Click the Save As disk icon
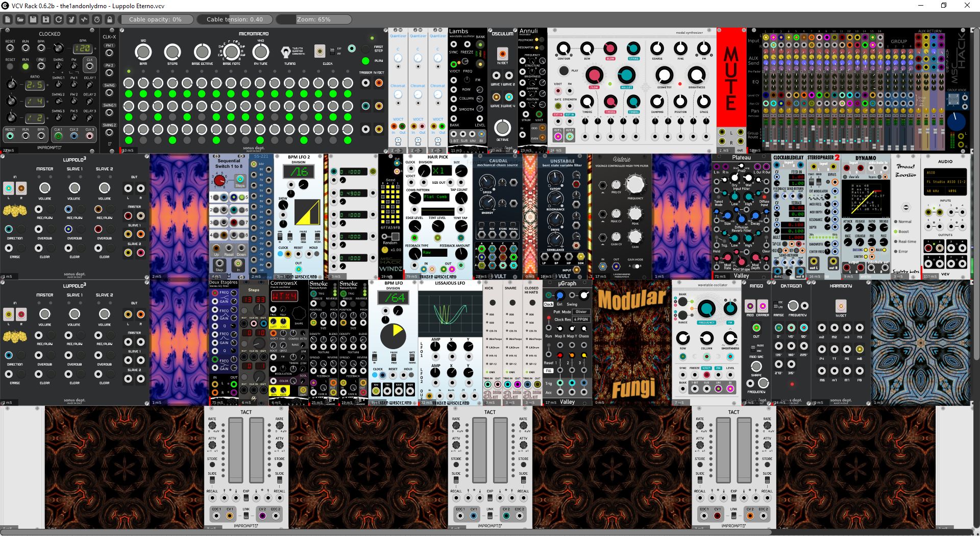The width and height of the screenshot is (980, 536). tap(46, 19)
